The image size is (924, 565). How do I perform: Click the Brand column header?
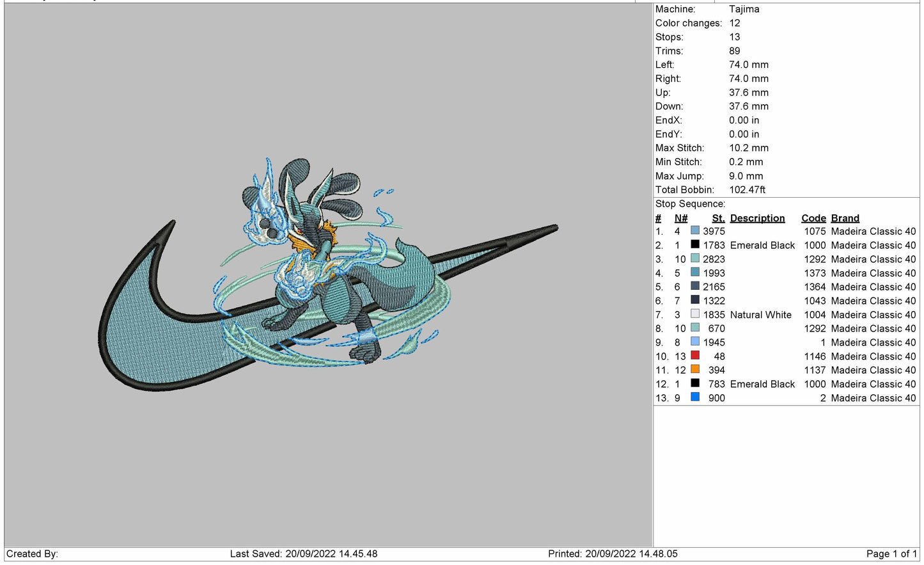845,218
